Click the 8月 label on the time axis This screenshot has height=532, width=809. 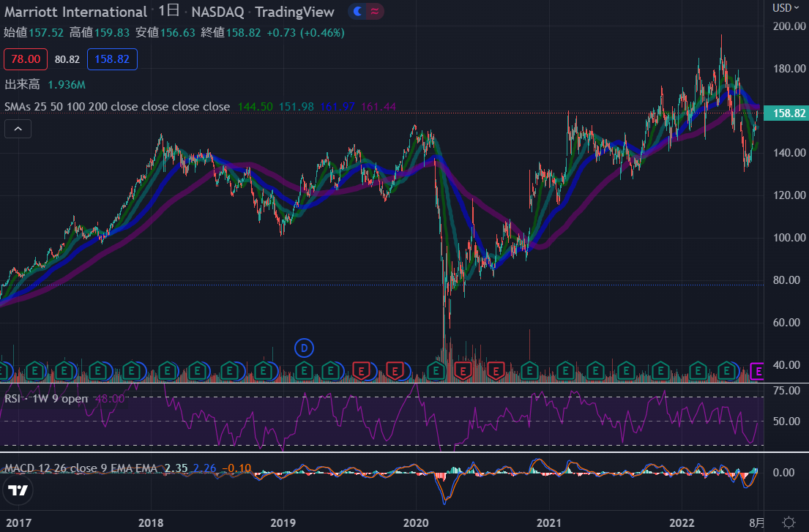point(757,523)
